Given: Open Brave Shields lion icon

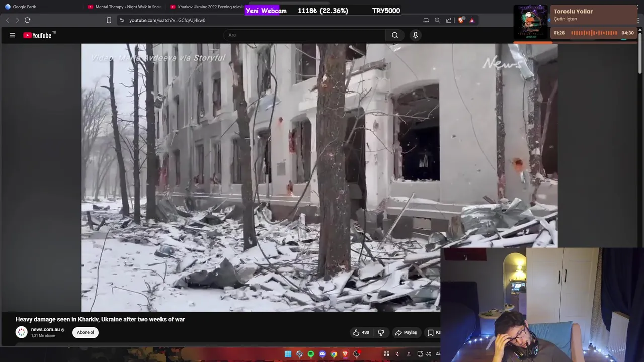Looking at the screenshot, I should (x=461, y=20).
